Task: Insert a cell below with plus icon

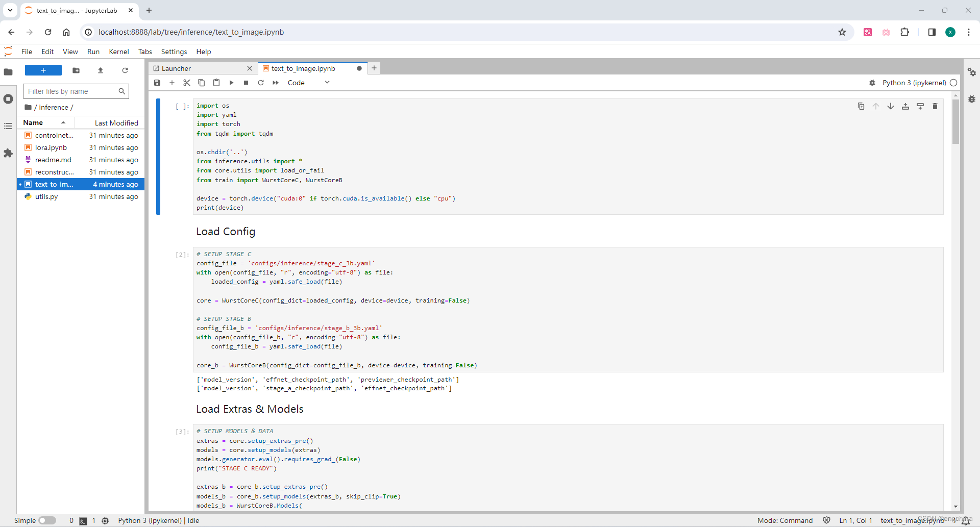Action: click(172, 83)
